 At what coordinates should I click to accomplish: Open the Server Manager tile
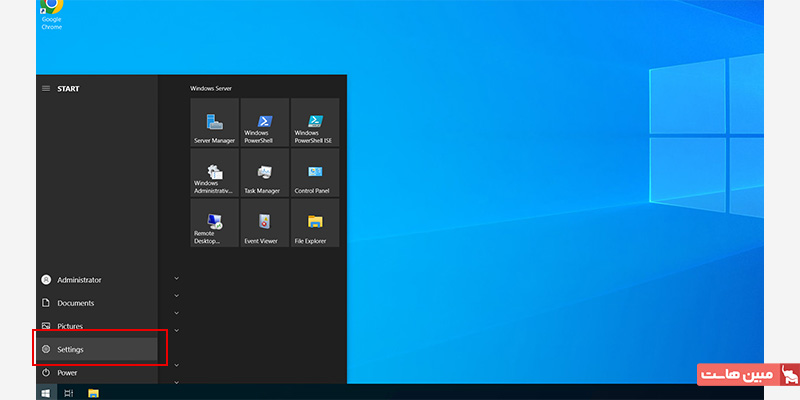214,123
